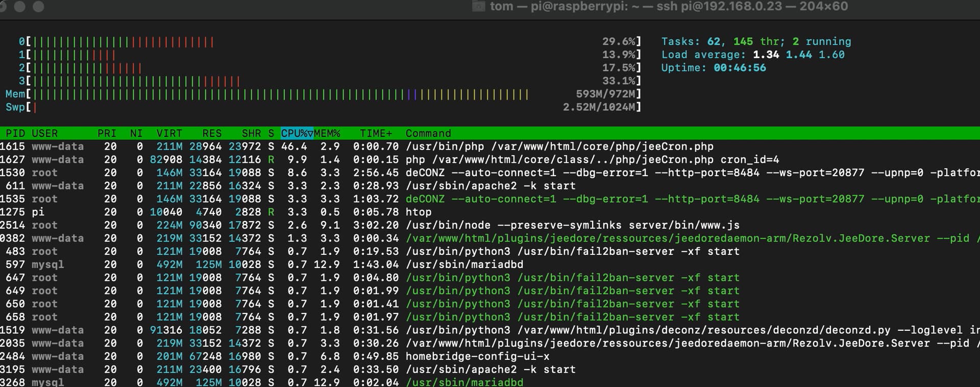980x387 pixels.
Task: Click the folder icon in the title bar
Action: (478, 7)
